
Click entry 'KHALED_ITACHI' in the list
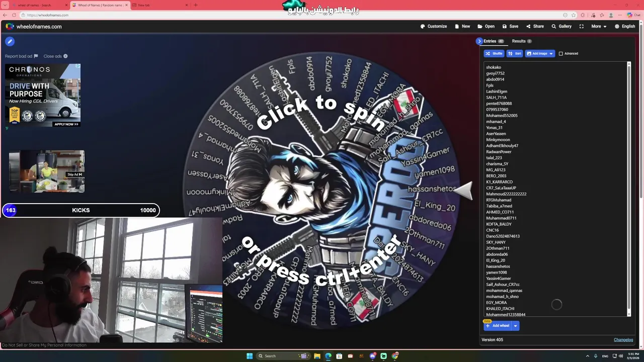pyautogui.click(x=500, y=309)
